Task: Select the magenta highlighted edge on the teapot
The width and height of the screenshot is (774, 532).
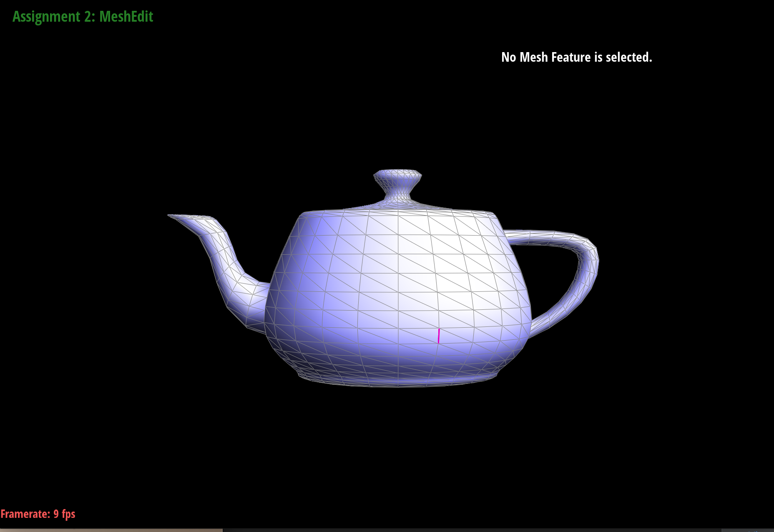Action: tap(439, 336)
